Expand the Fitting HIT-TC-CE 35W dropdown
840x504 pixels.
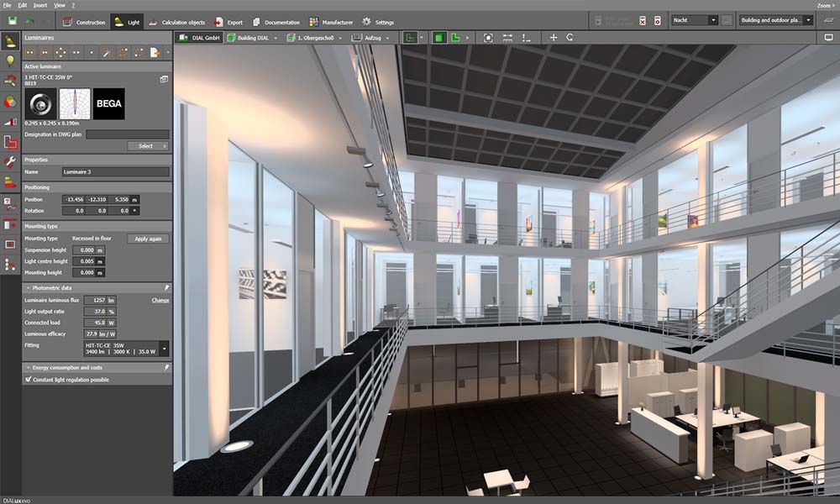(164, 349)
